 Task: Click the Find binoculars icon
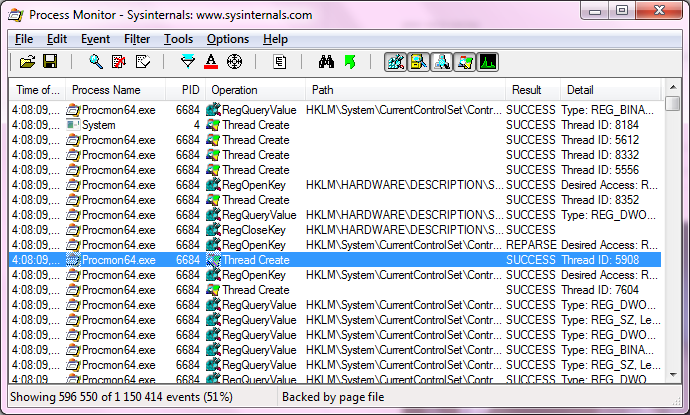[326, 62]
